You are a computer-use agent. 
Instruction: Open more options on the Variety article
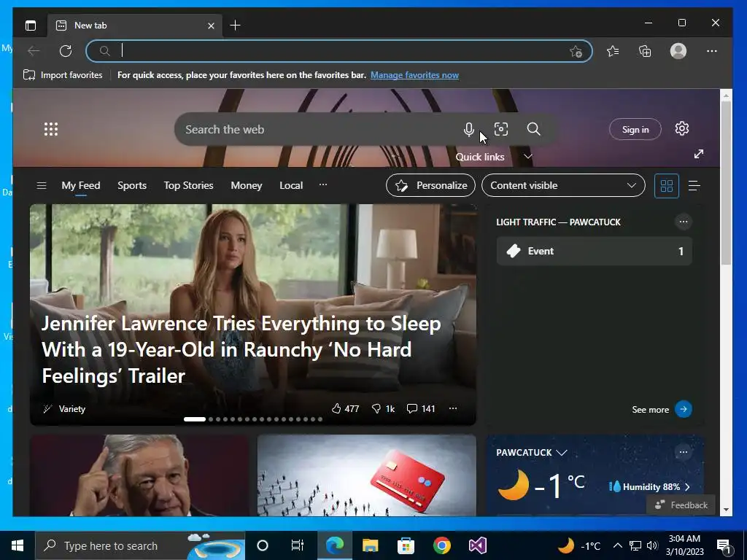point(453,408)
